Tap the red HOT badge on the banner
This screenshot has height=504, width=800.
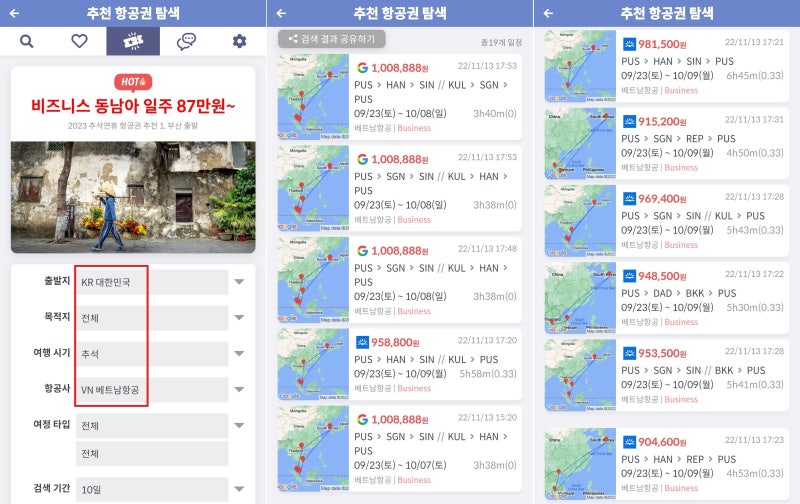pos(133,82)
